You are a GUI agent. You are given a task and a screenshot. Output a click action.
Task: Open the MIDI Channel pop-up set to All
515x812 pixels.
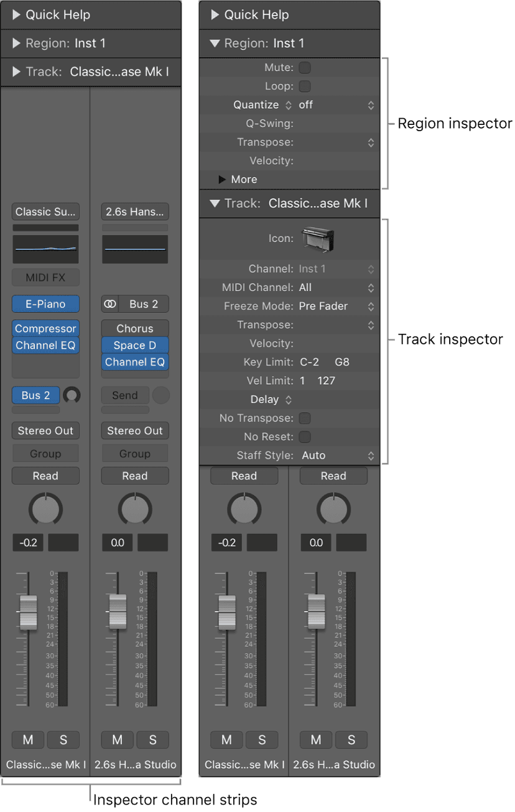(336, 288)
